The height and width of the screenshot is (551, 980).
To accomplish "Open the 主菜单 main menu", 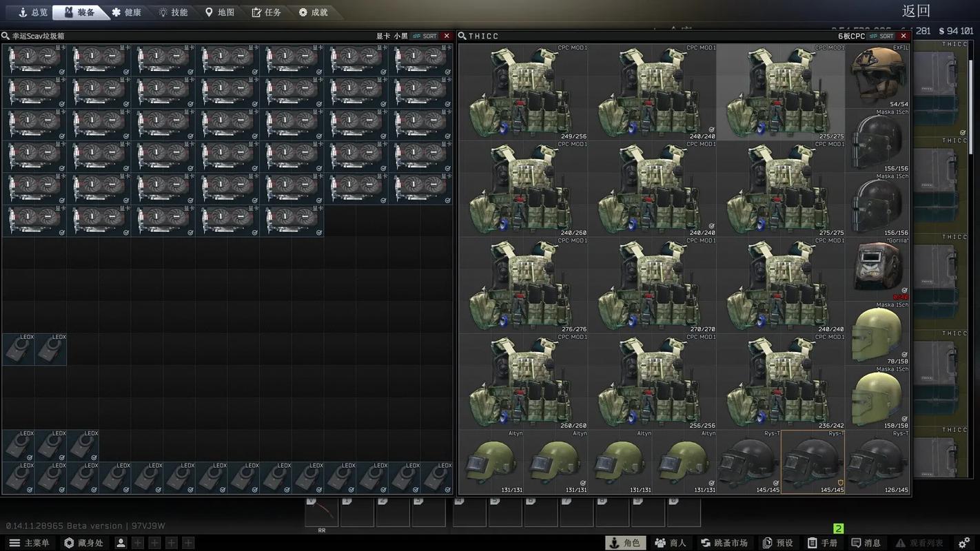I will (29, 543).
